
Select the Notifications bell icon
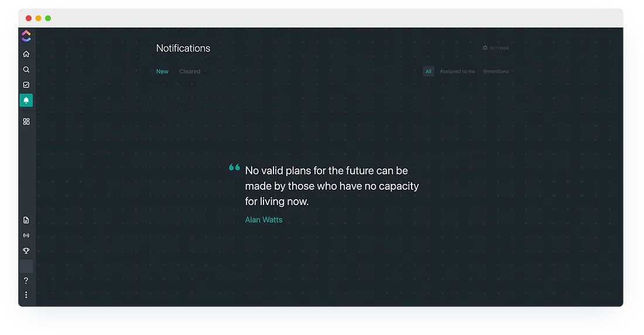click(x=26, y=100)
